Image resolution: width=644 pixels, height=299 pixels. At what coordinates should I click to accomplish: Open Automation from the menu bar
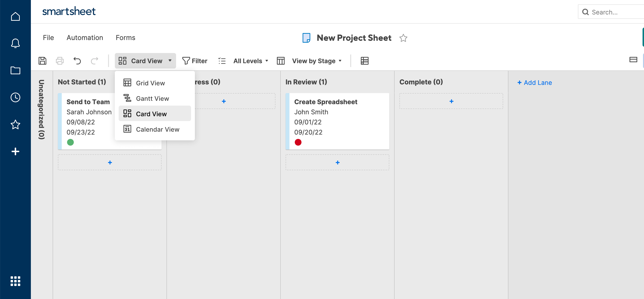coord(85,37)
